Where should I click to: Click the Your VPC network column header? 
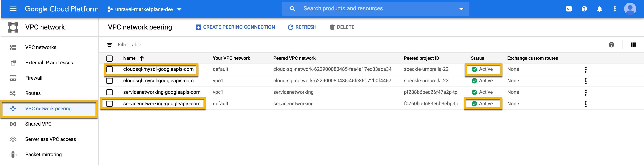231,58
